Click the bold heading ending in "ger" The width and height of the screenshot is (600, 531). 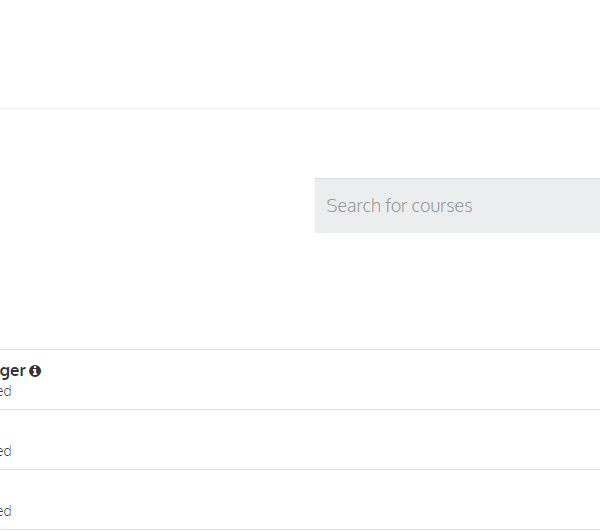pos(13,371)
